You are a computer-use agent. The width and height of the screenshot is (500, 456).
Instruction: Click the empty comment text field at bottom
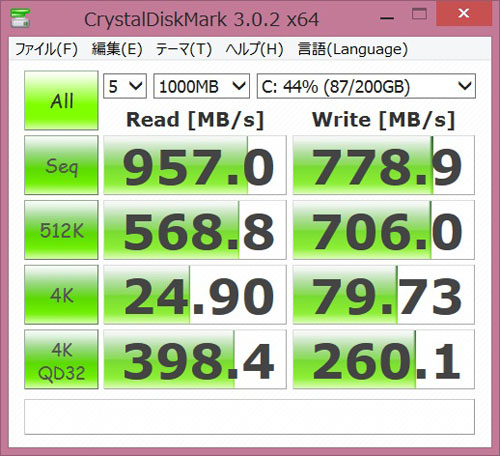(249, 417)
